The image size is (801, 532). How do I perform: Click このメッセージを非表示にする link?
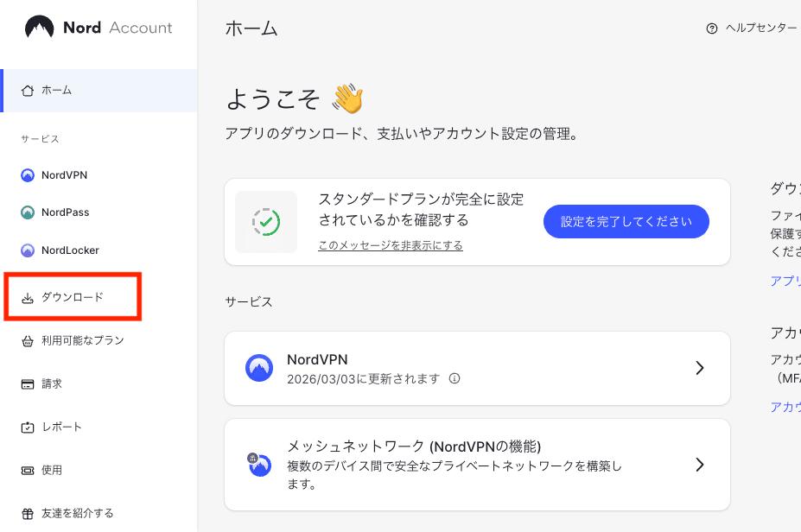391,245
